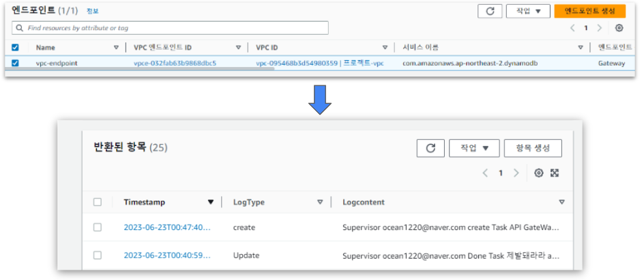Open the endpoints 작업 dropdown
This screenshot has height=280, width=644.
(x=528, y=11)
